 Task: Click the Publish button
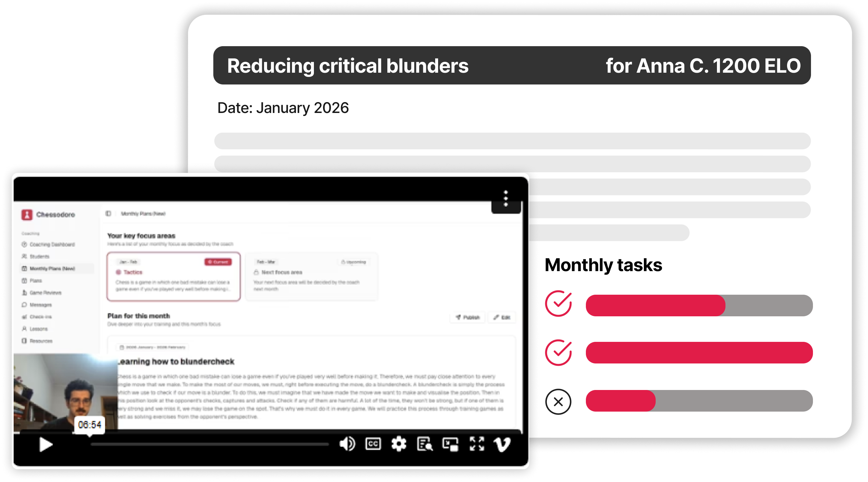(467, 317)
